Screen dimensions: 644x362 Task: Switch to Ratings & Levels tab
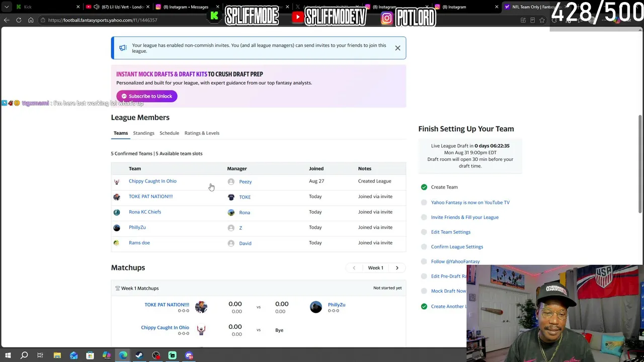pyautogui.click(x=202, y=133)
